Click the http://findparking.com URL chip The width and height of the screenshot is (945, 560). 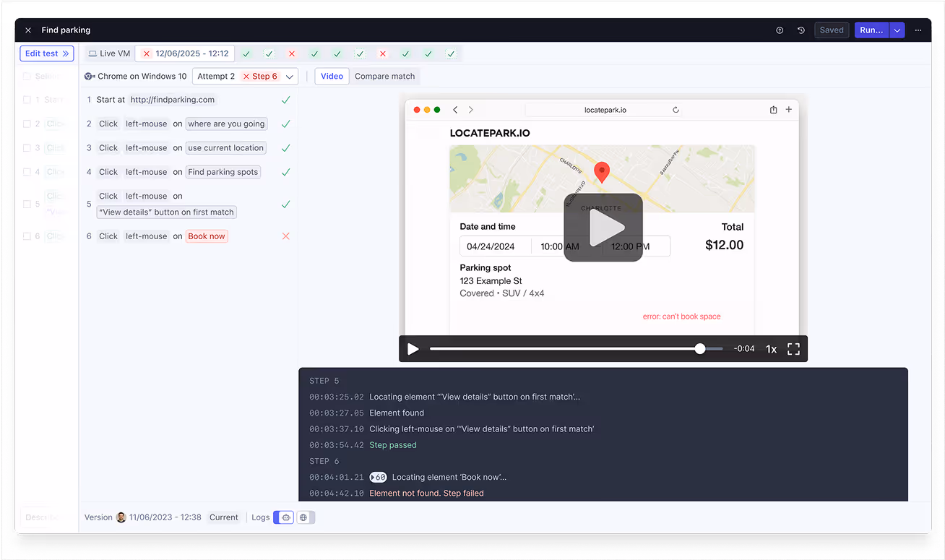pos(173,100)
